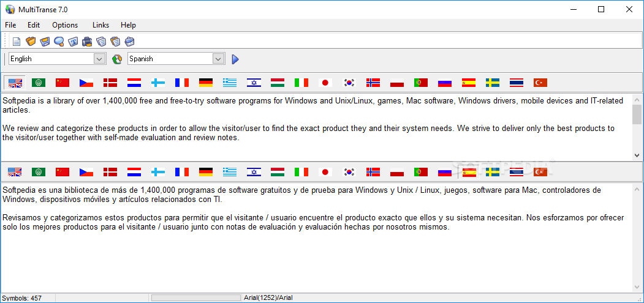Open the File menu
This screenshot has width=644, height=303.
tap(10, 25)
